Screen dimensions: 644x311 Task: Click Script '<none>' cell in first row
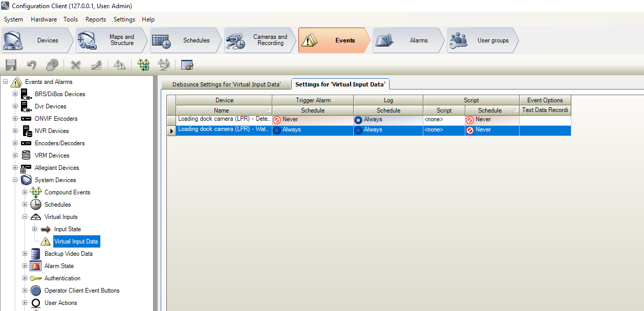tap(444, 120)
